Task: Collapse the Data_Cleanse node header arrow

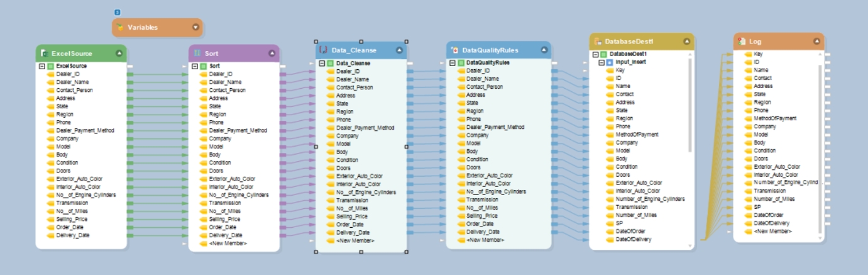Action: pyautogui.click(x=399, y=50)
